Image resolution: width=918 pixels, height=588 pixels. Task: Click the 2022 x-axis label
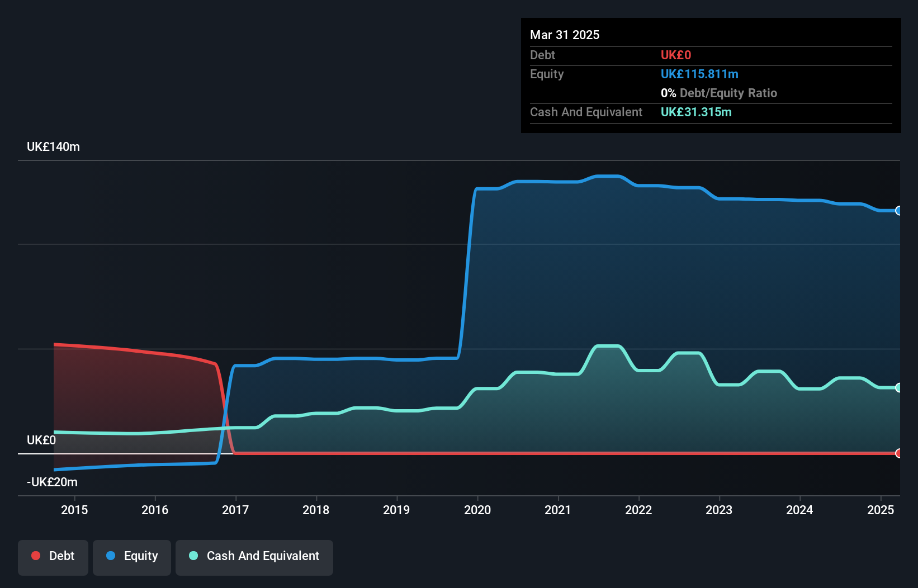(638, 510)
